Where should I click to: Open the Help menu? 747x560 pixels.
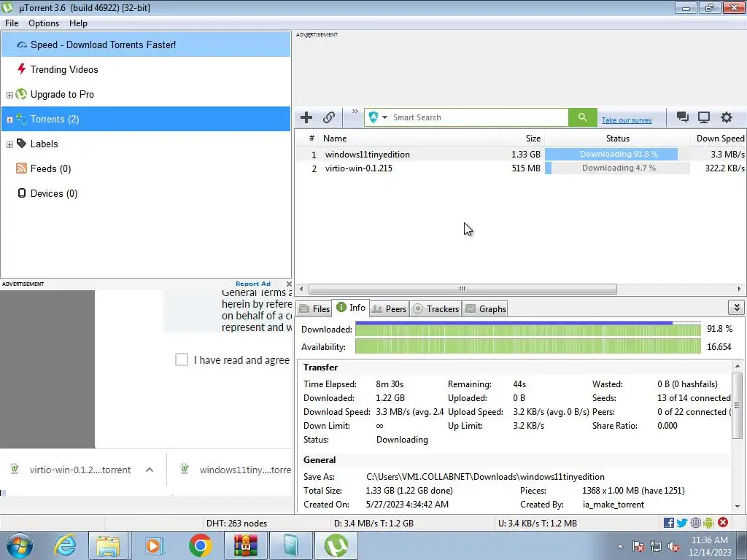(x=78, y=23)
